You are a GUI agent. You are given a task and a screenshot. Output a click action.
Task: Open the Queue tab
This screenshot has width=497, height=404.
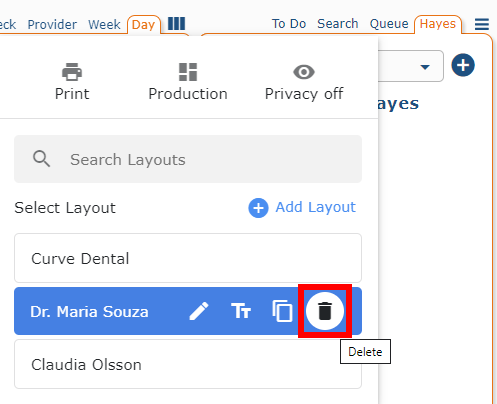point(389,24)
